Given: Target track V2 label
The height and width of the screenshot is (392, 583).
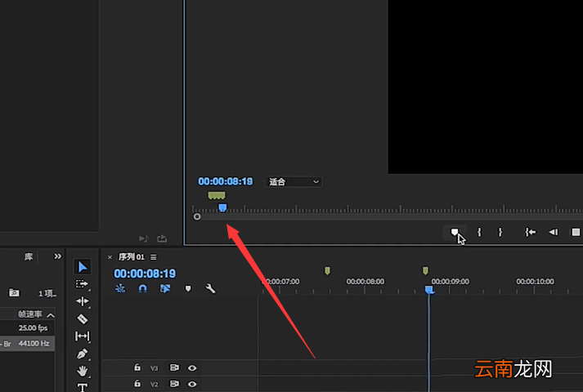Looking at the screenshot, I should click(x=154, y=384).
